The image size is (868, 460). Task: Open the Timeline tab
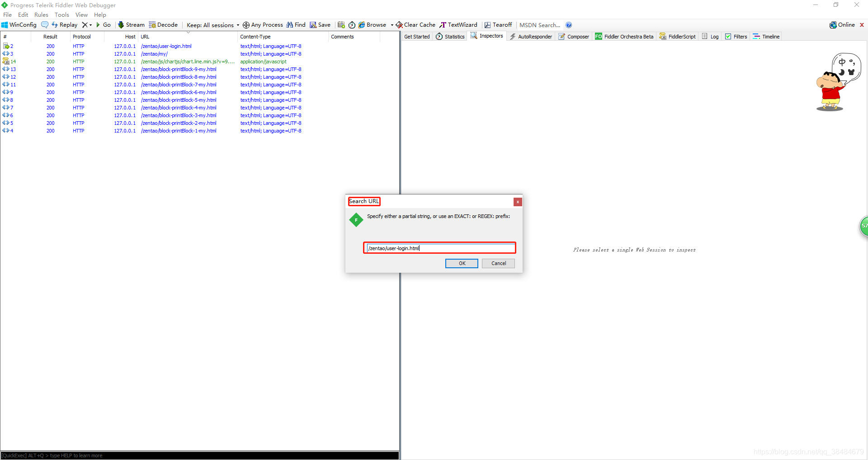[x=766, y=37]
